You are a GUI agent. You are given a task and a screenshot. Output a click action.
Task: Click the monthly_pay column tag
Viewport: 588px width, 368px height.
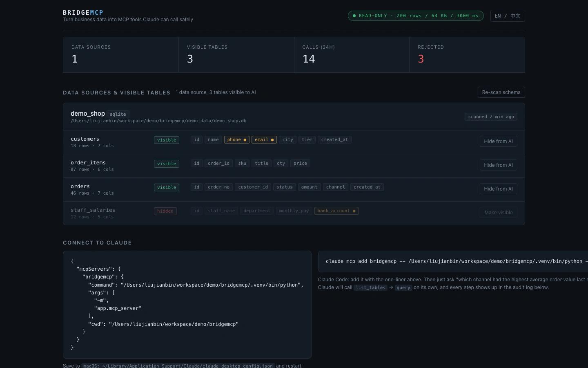294,211
